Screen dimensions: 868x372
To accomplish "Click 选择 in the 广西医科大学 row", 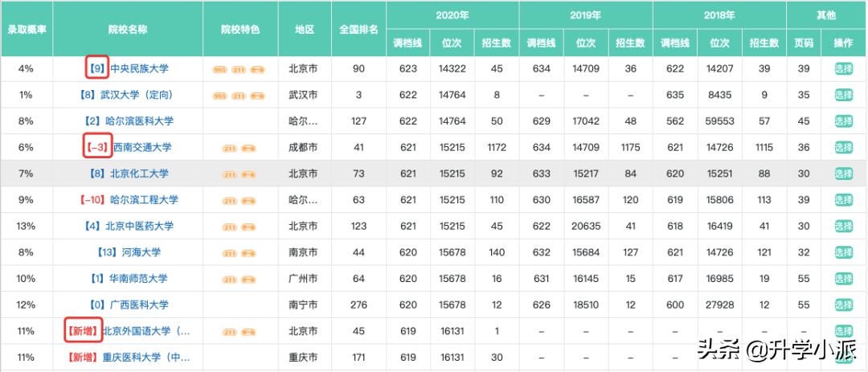I will tap(844, 305).
